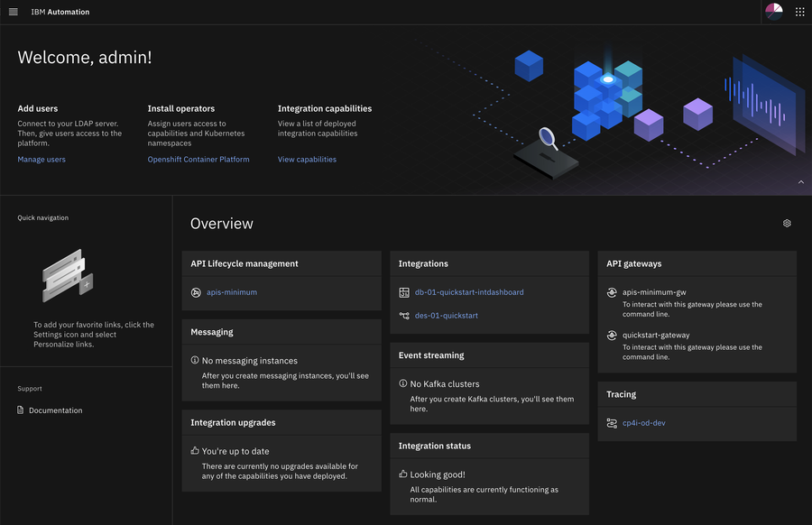Screen dimensions: 812x525
Task: Open the navigation hamburger menu
Action: tap(12, 11)
